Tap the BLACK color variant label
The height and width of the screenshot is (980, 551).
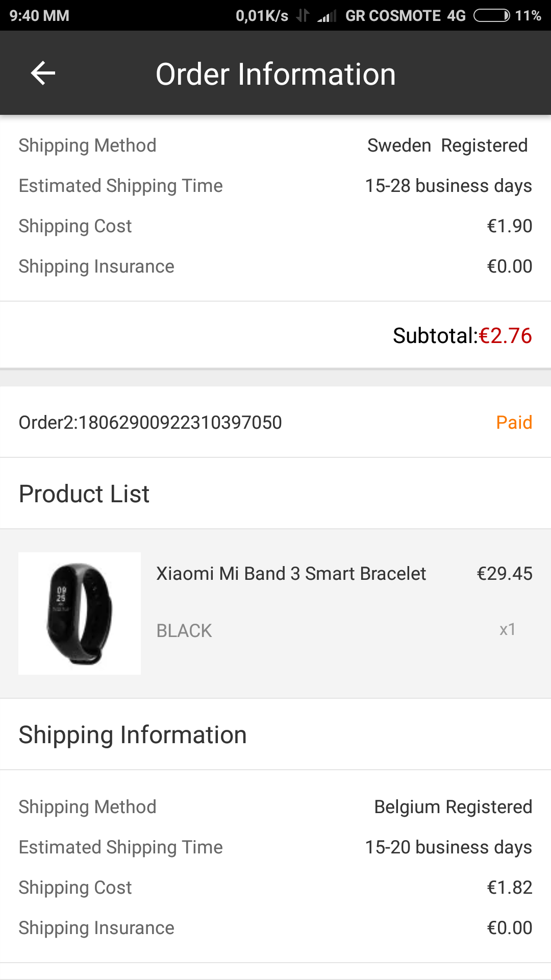tap(184, 631)
